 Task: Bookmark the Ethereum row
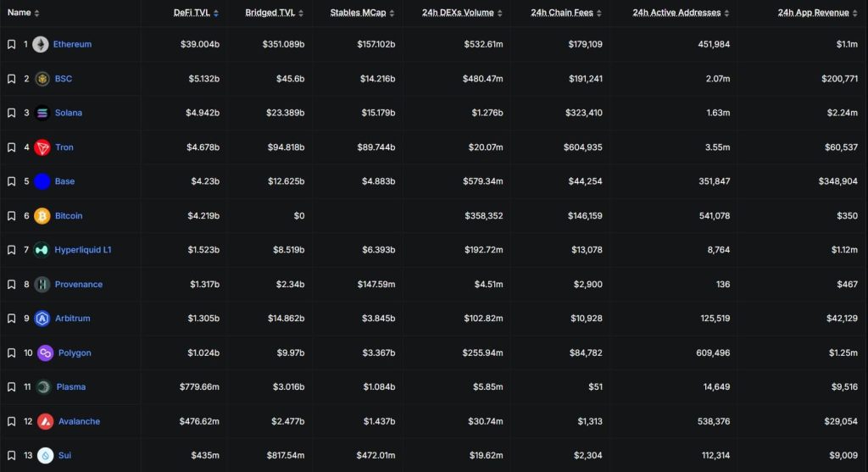pyautogui.click(x=11, y=44)
